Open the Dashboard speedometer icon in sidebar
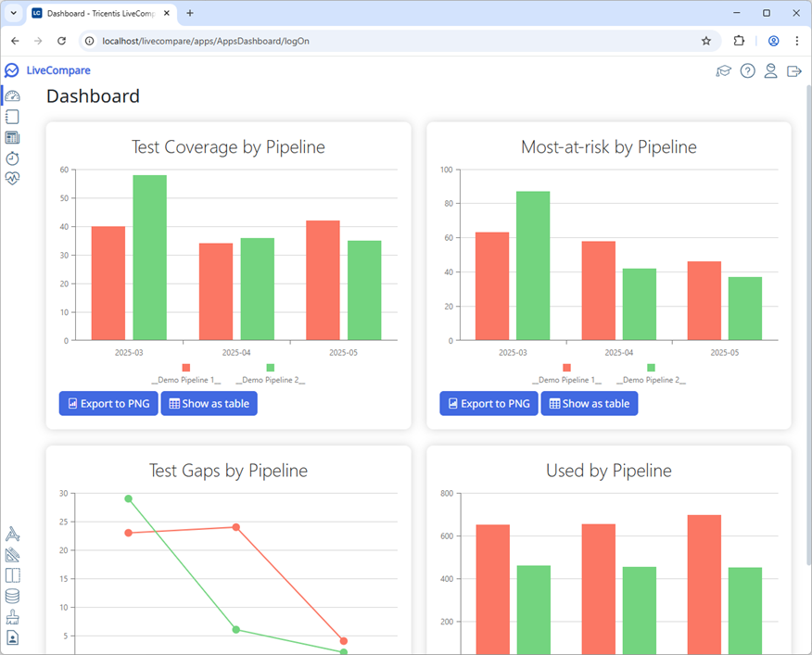Viewport: 812px width, 655px height. [11, 95]
